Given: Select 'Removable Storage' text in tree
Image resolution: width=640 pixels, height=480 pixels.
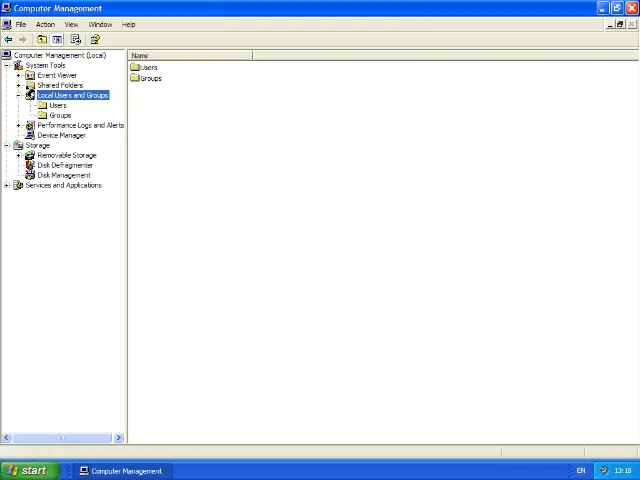Looking at the screenshot, I should tap(67, 156).
